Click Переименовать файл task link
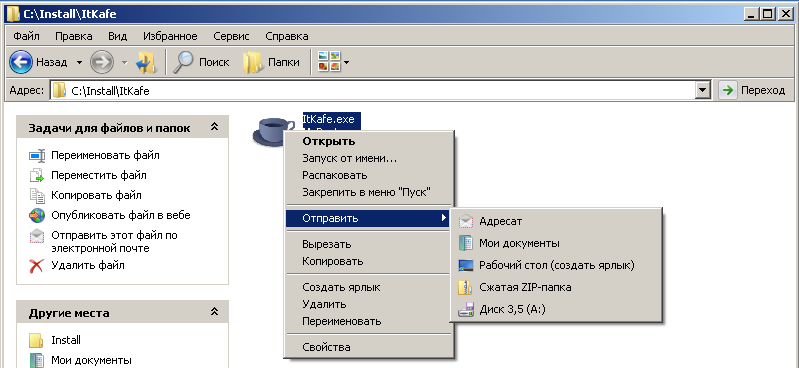Screen dimensions: 799x368 tap(105, 155)
